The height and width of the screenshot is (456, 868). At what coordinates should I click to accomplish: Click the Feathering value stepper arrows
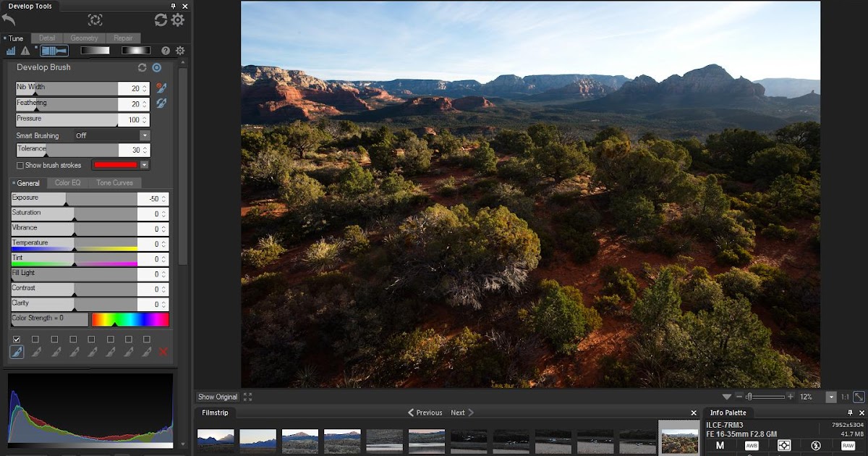[x=145, y=104]
